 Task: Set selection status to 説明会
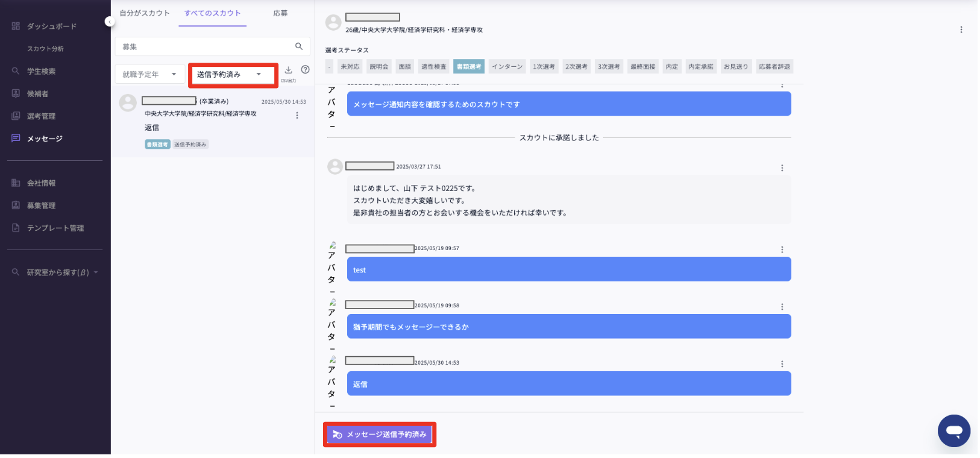tap(379, 67)
